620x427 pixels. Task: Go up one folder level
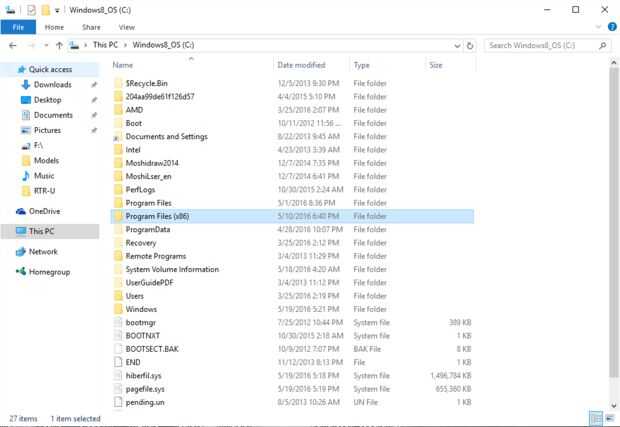[59, 45]
